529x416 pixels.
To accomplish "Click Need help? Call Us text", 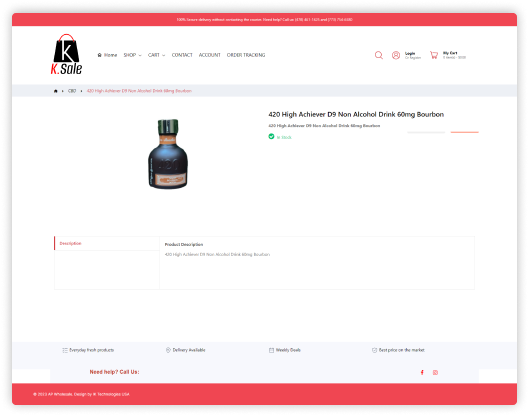I will [x=114, y=372].
